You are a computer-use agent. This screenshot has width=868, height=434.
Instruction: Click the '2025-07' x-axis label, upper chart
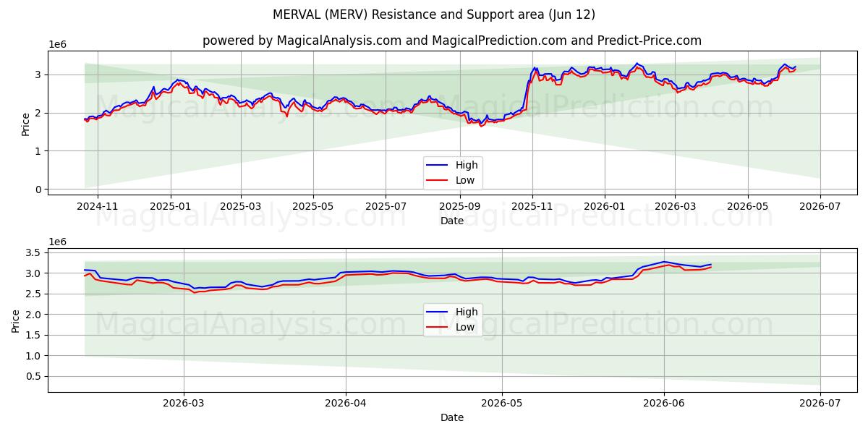click(386, 206)
